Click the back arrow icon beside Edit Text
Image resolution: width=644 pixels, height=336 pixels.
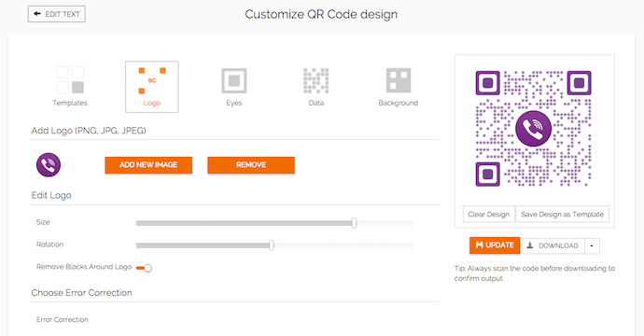pos(37,14)
